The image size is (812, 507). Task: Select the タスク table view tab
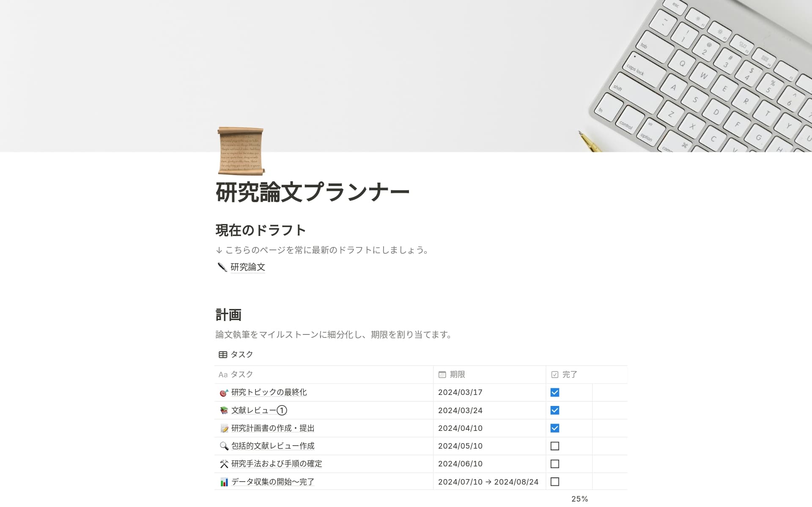(x=241, y=354)
